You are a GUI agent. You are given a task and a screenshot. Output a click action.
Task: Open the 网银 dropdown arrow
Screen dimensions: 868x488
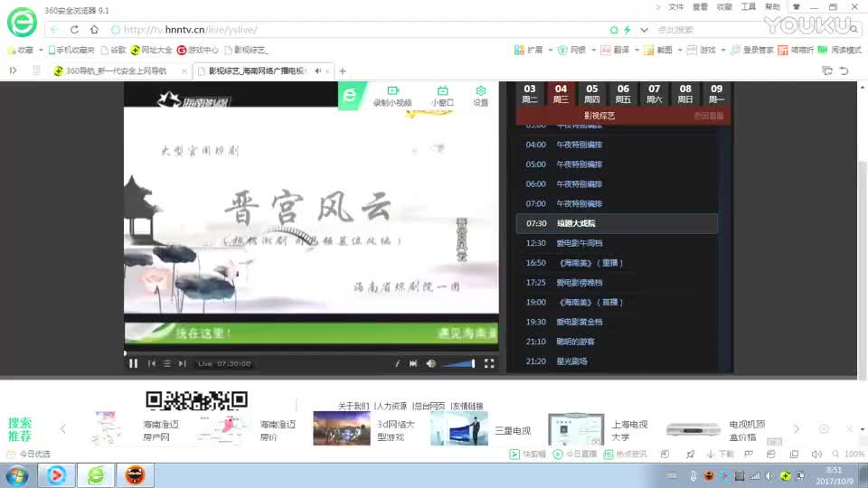(x=593, y=51)
